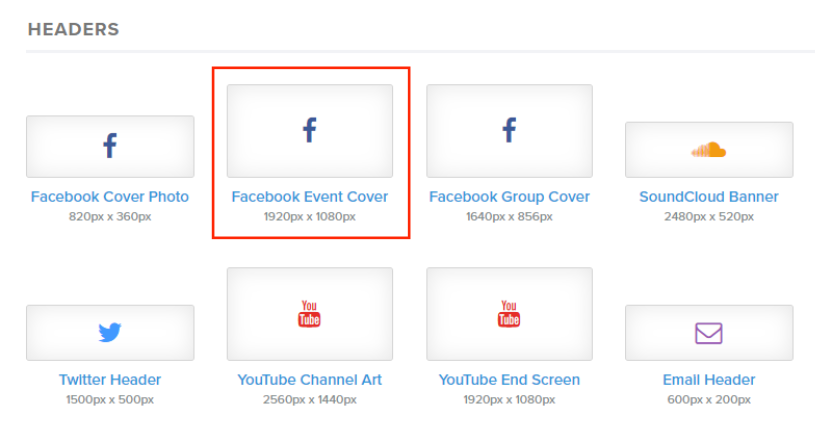Viewport: 815px width, 447px height.
Task: Click the HEADERS section heading
Action: 73,29
